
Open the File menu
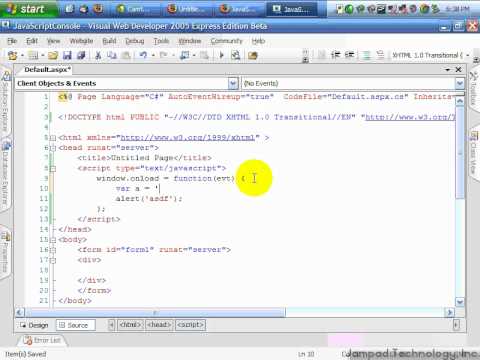[12, 41]
